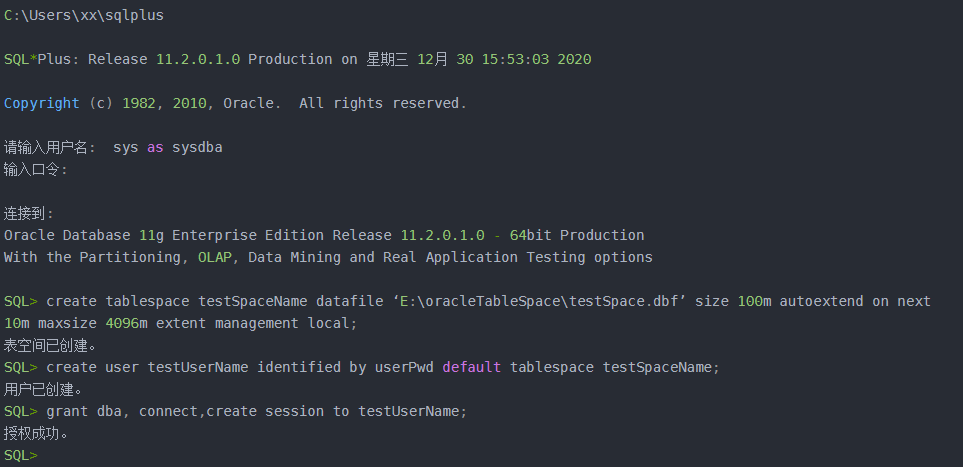
Task: Click the 'Oracle Database 11g' text
Action: click(84, 235)
